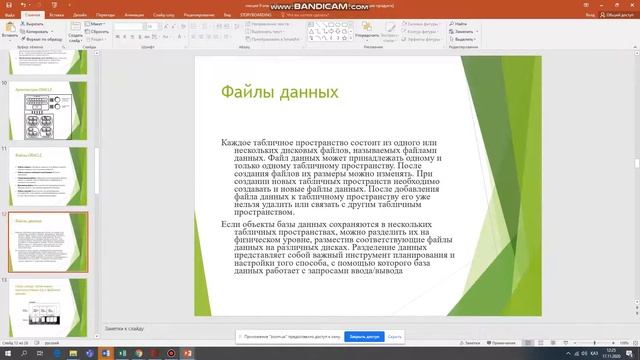Click Reset (Сбросить) slide command
Viewport: 640px width, 360px height.
[x=97, y=31]
